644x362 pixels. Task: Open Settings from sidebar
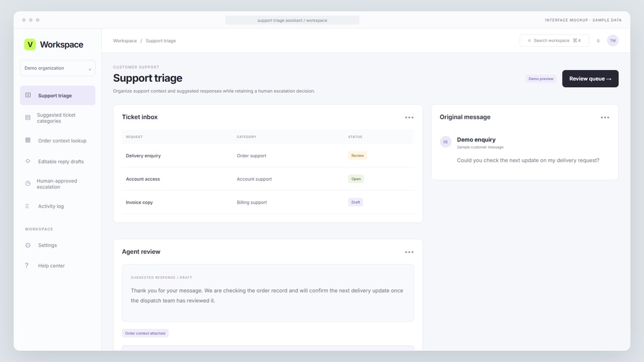(x=57, y=245)
